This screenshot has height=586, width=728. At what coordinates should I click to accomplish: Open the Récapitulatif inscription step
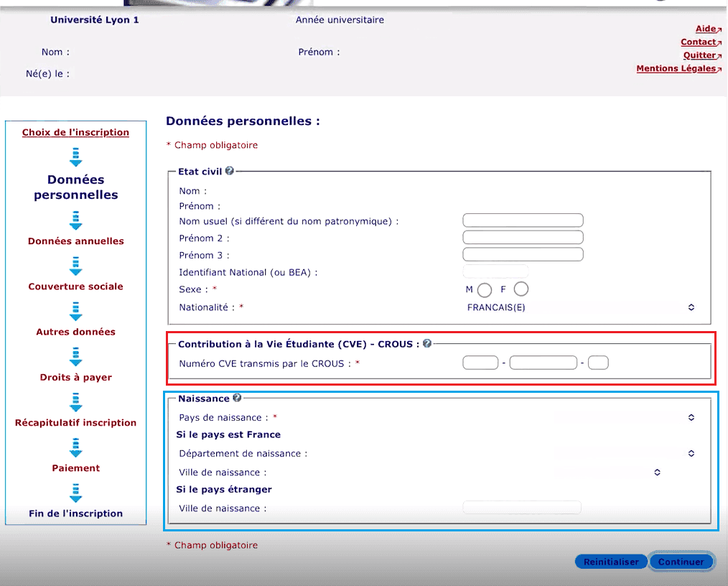[75, 422]
